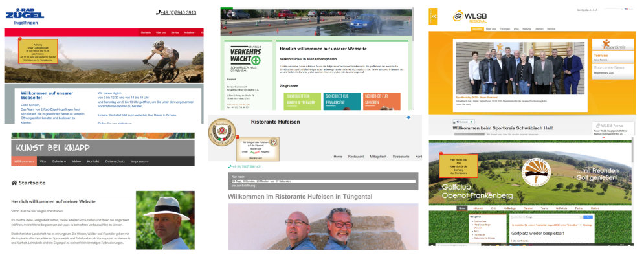
Task: Click the Golfclub search input field
Action: pyautogui.click(x=546, y=217)
